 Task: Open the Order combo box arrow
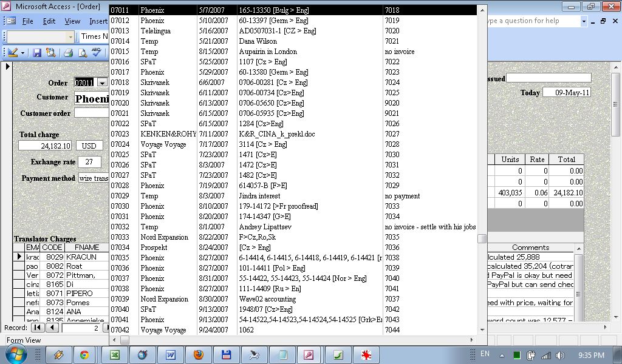[x=102, y=83]
